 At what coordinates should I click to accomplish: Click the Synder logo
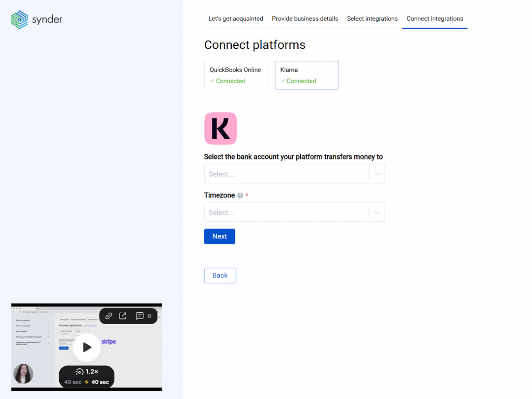click(37, 20)
